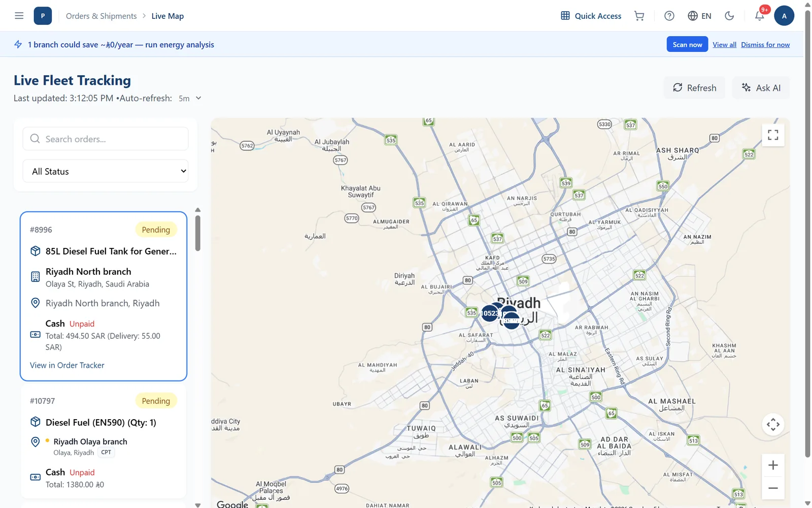Screen dimensions: 812x508
Task: Open the hamburger navigation menu
Action: click(19, 16)
